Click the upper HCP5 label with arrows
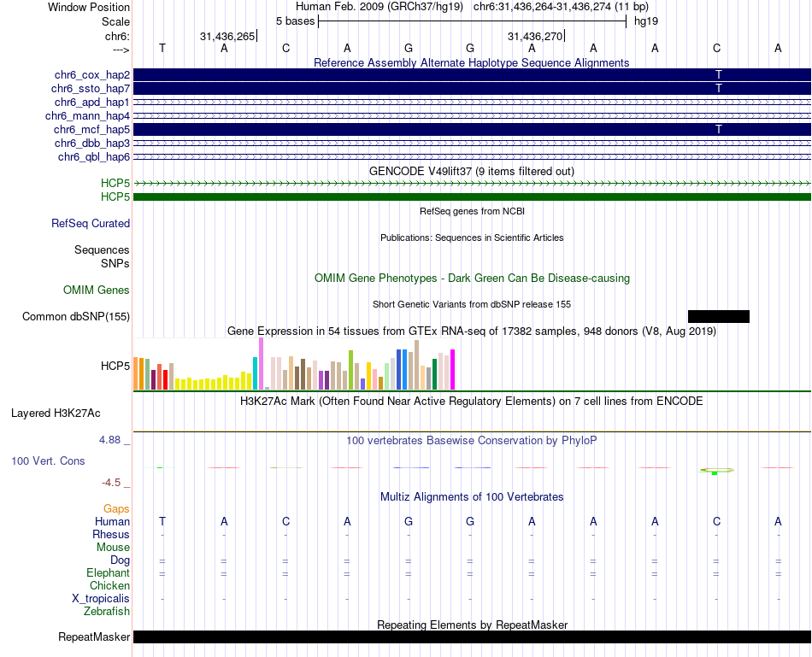 coord(115,184)
